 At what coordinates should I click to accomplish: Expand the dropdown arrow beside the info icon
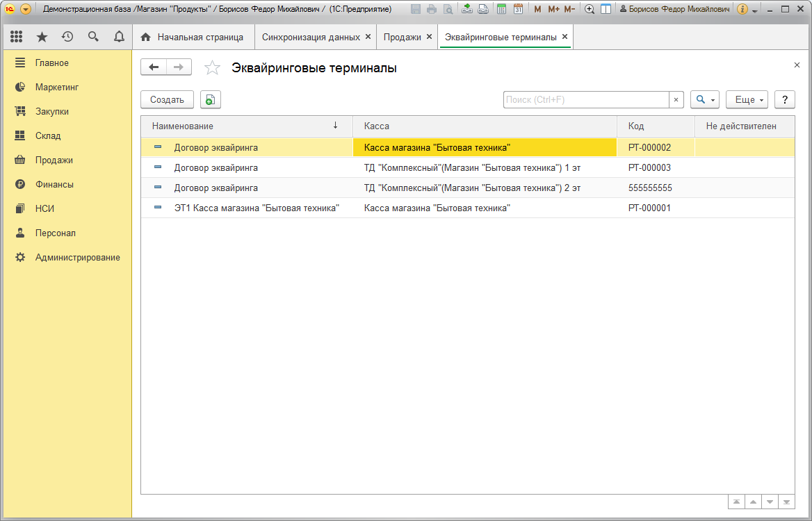point(754,10)
